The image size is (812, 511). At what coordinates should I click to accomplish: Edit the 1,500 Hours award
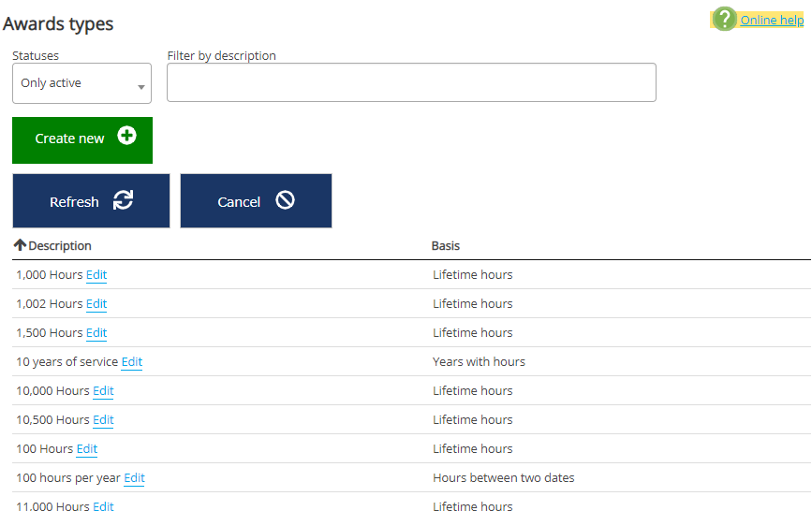[96, 333]
